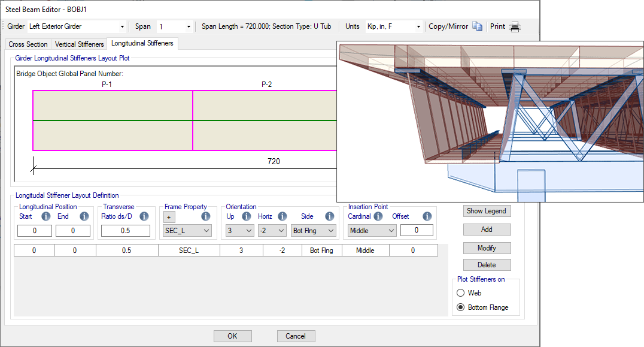The image size is (644, 347).
Task: Expand the Bot Flng side dropdown
Action: tap(314, 231)
